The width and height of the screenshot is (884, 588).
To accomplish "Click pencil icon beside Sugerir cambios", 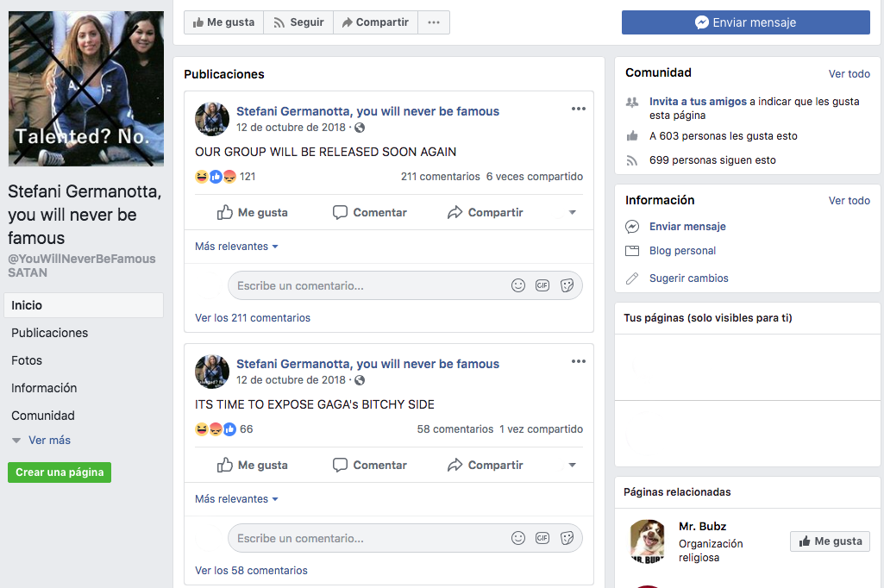I will tap(632, 278).
